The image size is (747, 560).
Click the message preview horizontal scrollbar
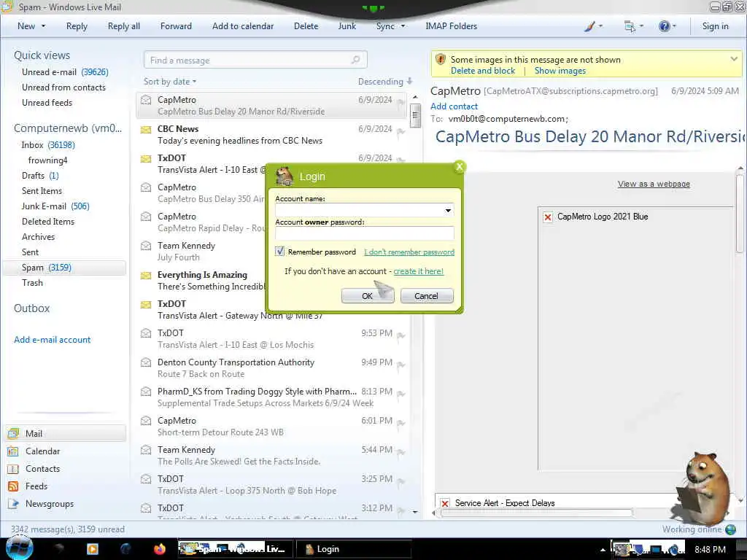[536, 513]
